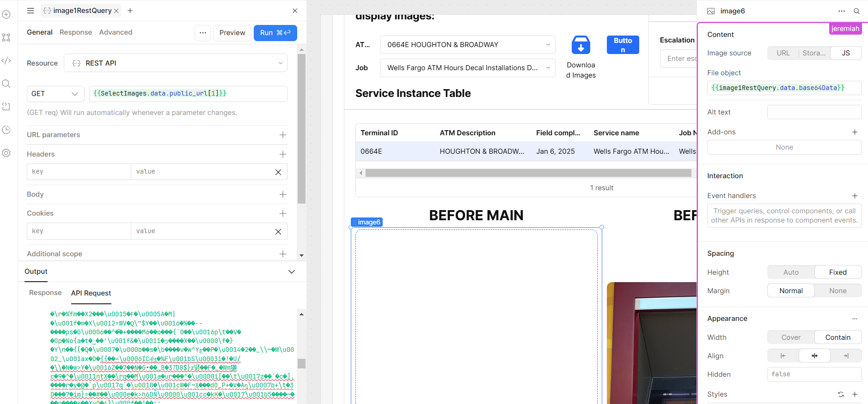Open the Job selector dropdown

coord(468,68)
